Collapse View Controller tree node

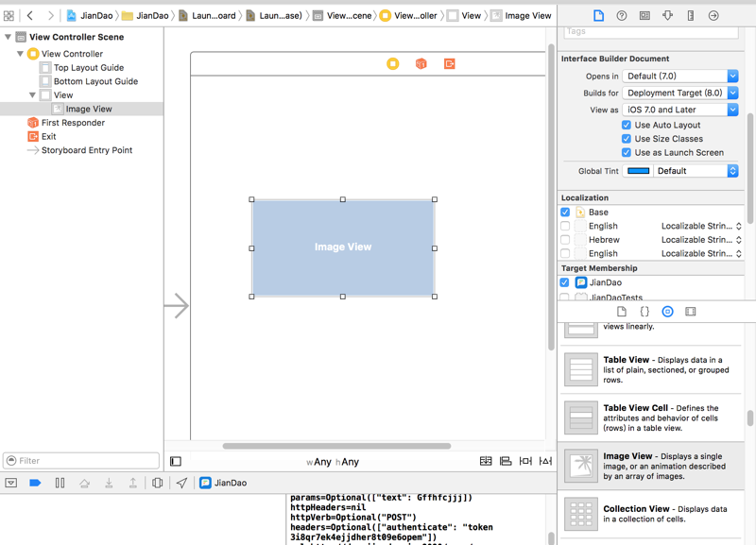pyautogui.click(x=20, y=54)
